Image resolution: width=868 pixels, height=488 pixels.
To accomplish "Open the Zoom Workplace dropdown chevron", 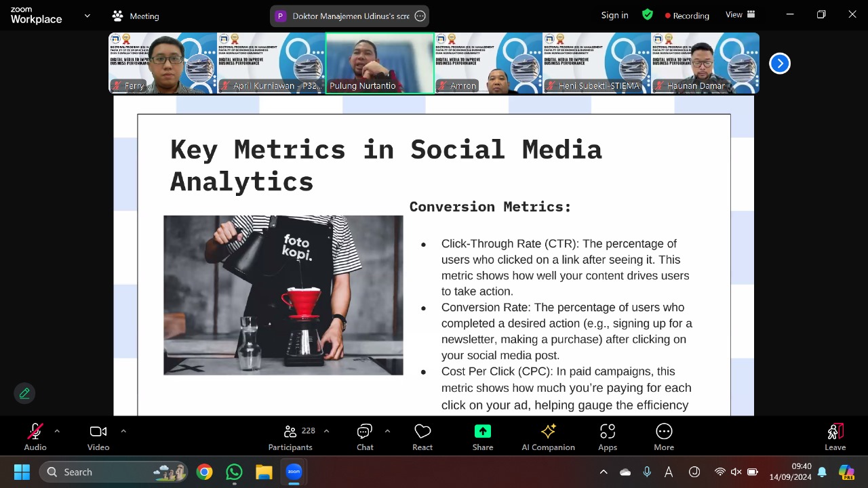I will (87, 16).
